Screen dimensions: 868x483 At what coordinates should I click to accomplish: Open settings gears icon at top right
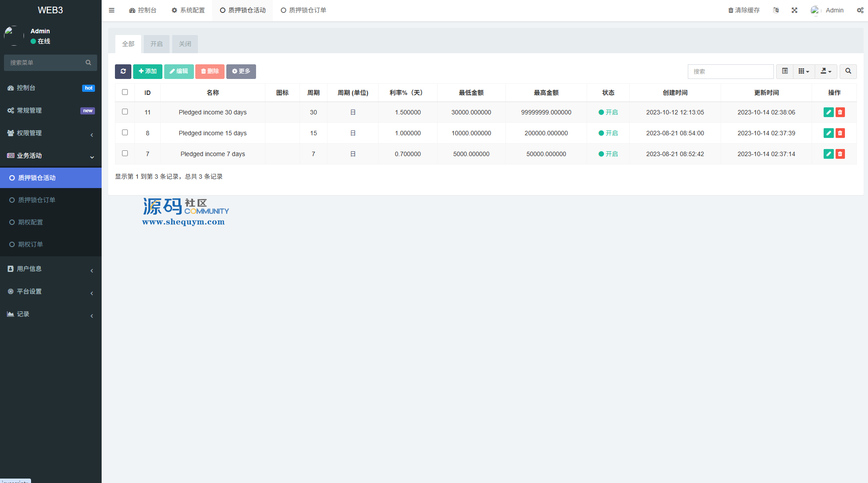click(860, 10)
